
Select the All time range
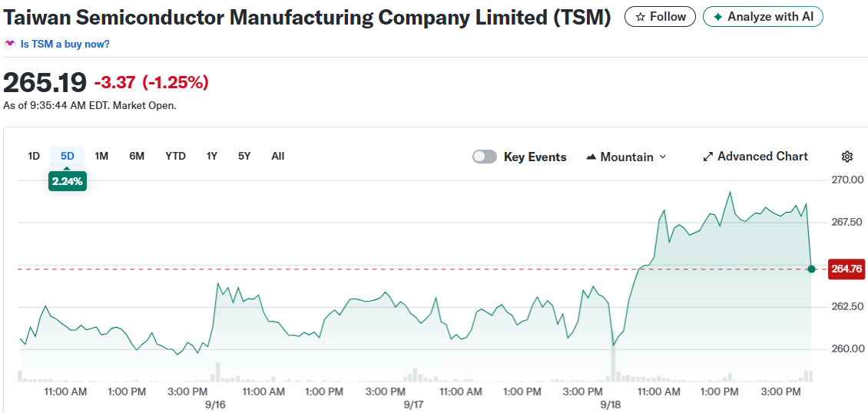tap(278, 157)
